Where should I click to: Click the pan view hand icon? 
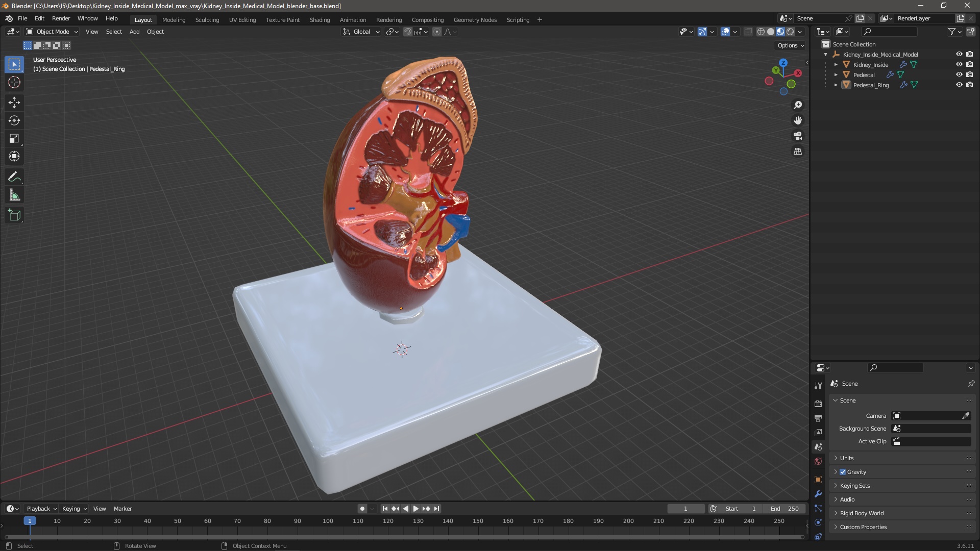coord(798,120)
